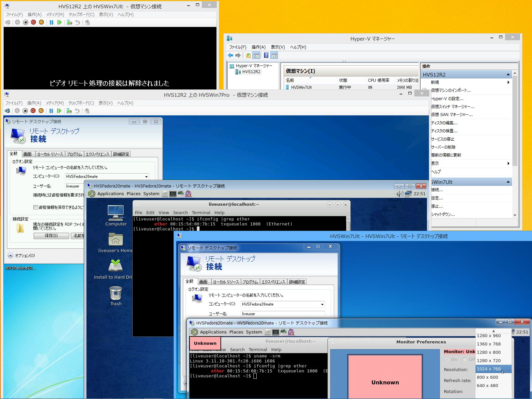Go back in Hyper-V Manager toolbar
This screenshot has width=532, height=399.
tap(230, 55)
